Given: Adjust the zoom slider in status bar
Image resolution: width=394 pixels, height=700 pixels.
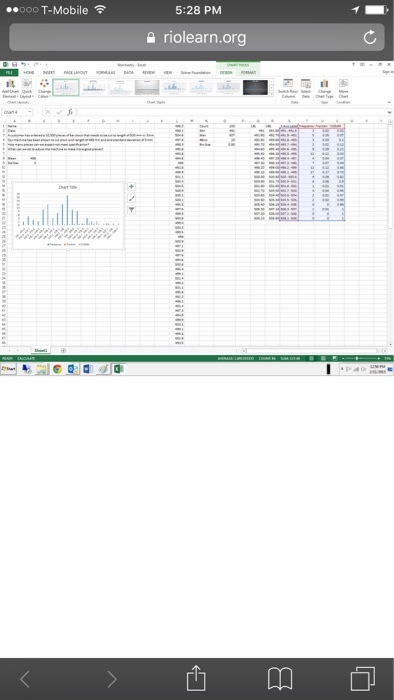Looking at the screenshot, I should [357, 358].
